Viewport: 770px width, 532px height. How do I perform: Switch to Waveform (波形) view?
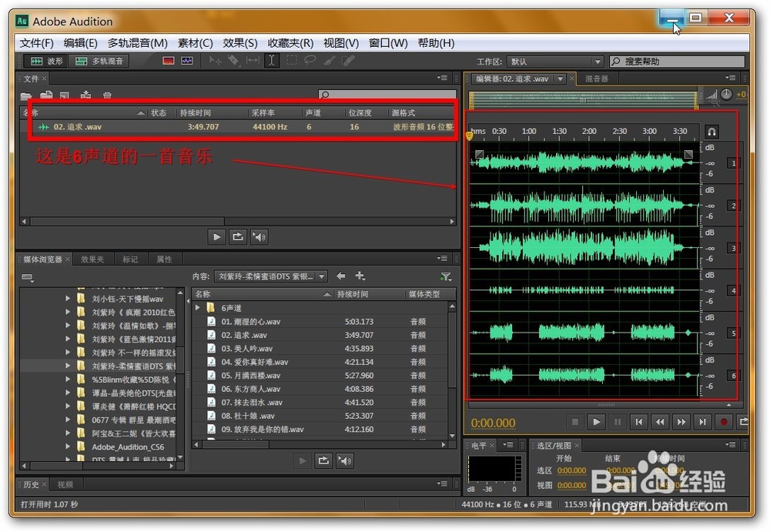pos(46,62)
